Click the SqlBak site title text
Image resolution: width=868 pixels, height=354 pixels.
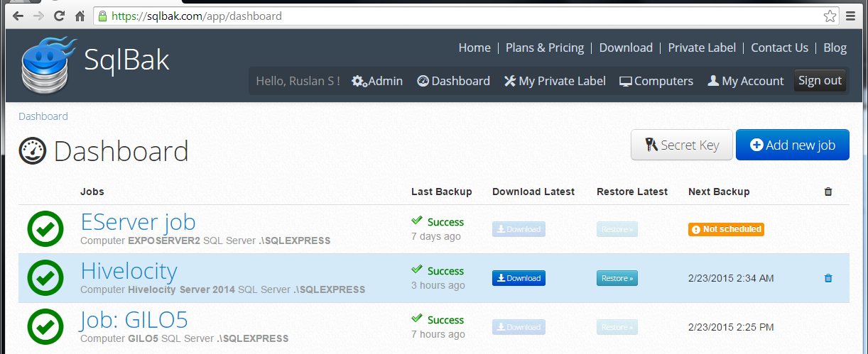(x=126, y=60)
